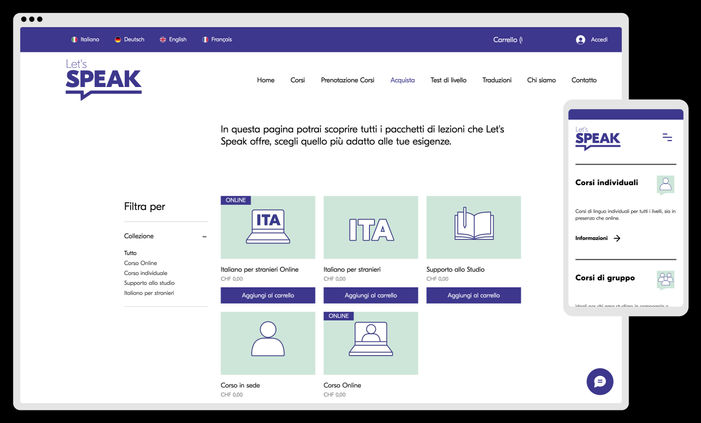Click the Corsi individuali heading
Viewport: 701px width, 423px height.
point(606,182)
